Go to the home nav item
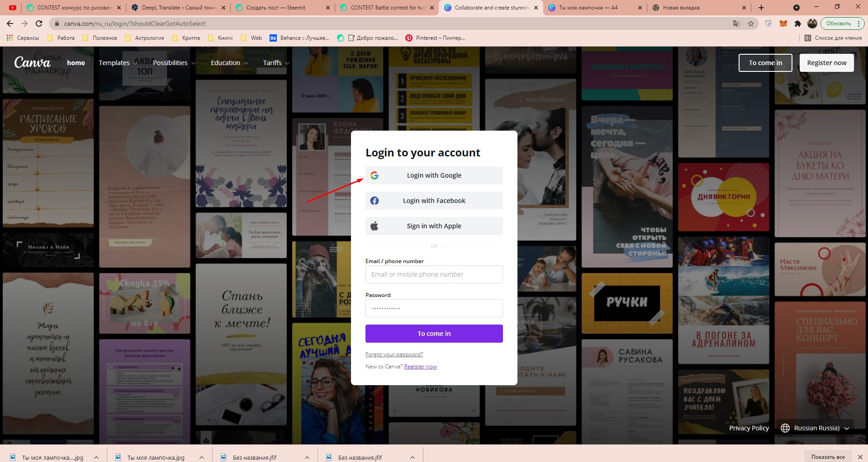 coord(76,63)
